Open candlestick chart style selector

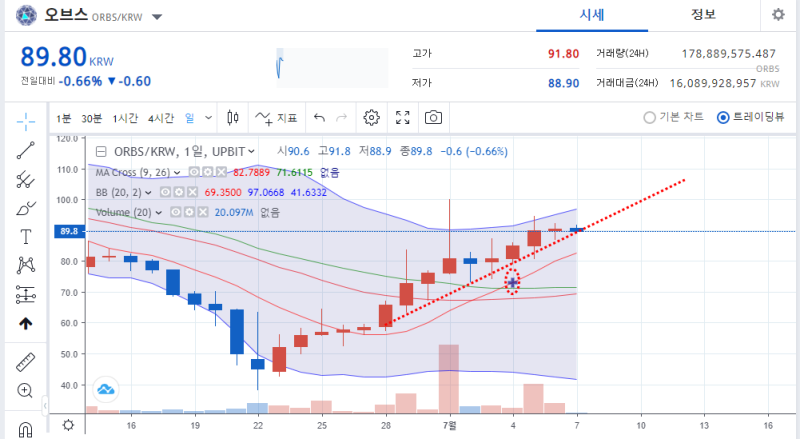[x=233, y=118]
